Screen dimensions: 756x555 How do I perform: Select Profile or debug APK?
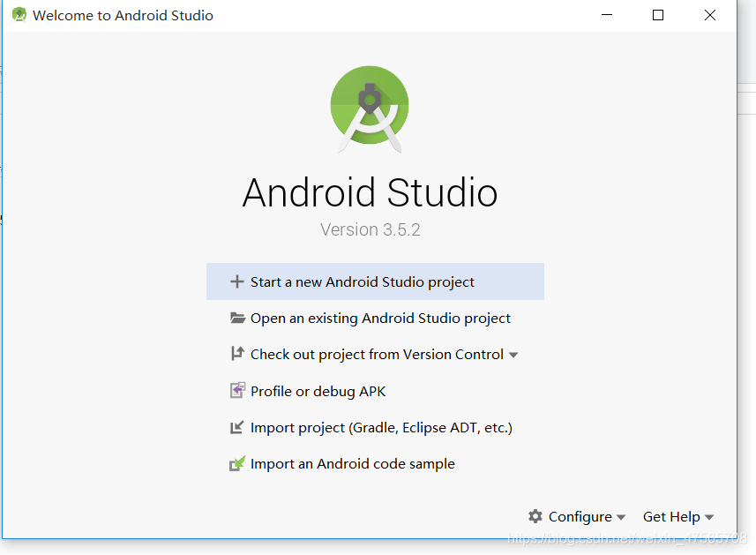click(375, 391)
